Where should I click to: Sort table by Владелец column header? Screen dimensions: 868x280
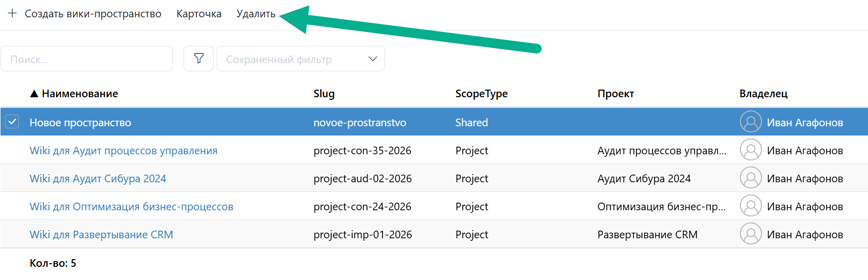763,94
